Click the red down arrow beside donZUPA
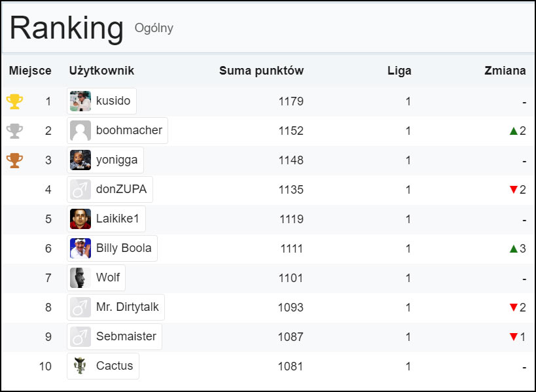 pos(514,189)
